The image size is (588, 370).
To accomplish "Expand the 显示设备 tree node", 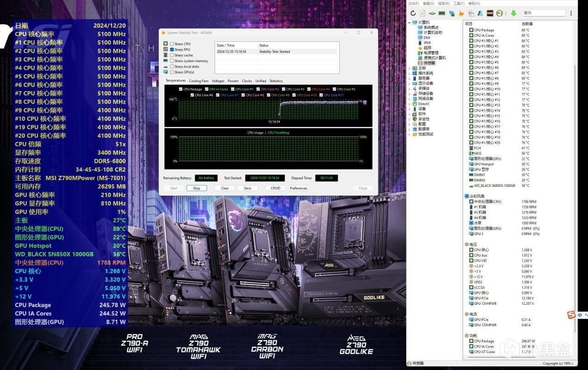I will [x=409, y=83].
